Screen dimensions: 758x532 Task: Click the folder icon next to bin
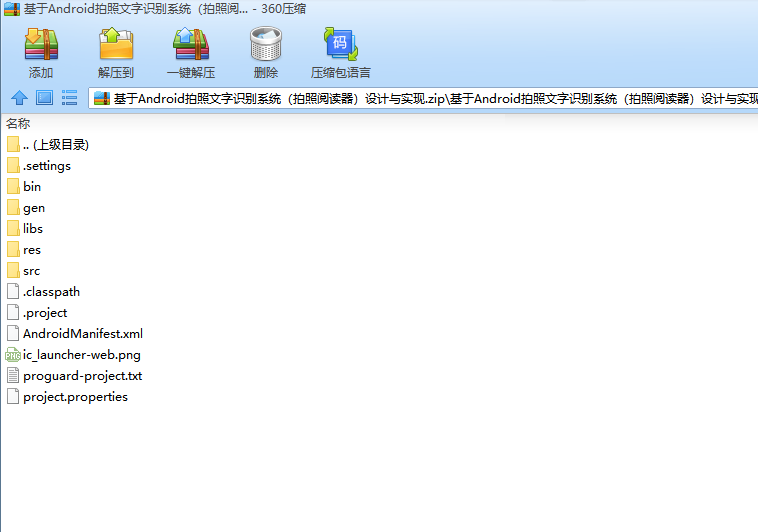coord(14,186)
